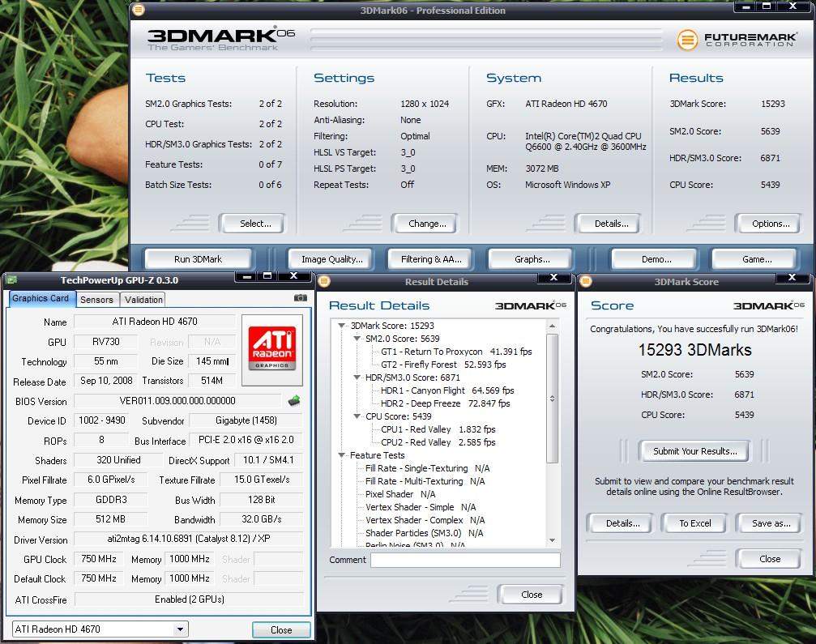The width and height of the screenshot is (816, 644).
Task: Collapse the Feature Tests tree node
Action: pyautogui.click(x=342, y=455)
